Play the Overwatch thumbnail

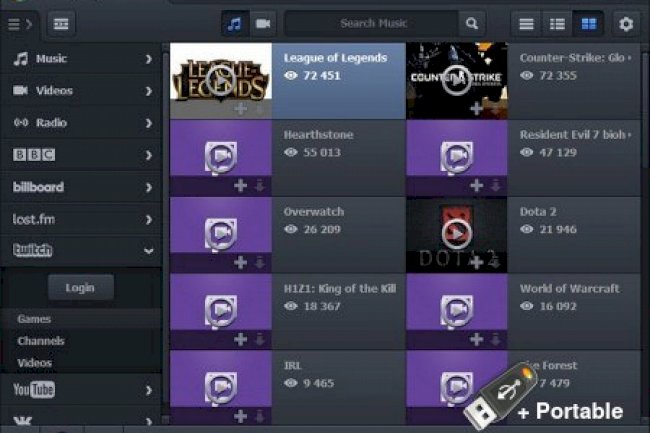pos(221,234)
